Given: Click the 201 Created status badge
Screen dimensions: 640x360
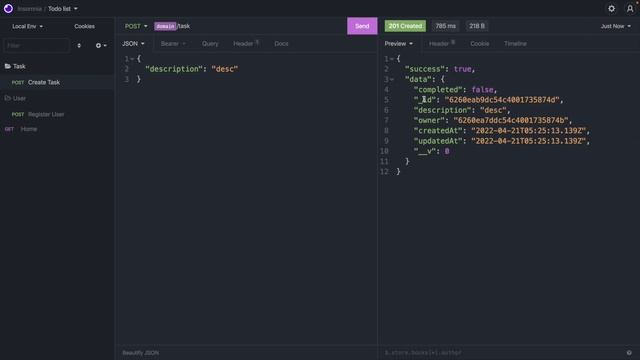Looking at the screenshot, I should pos(405,26).
